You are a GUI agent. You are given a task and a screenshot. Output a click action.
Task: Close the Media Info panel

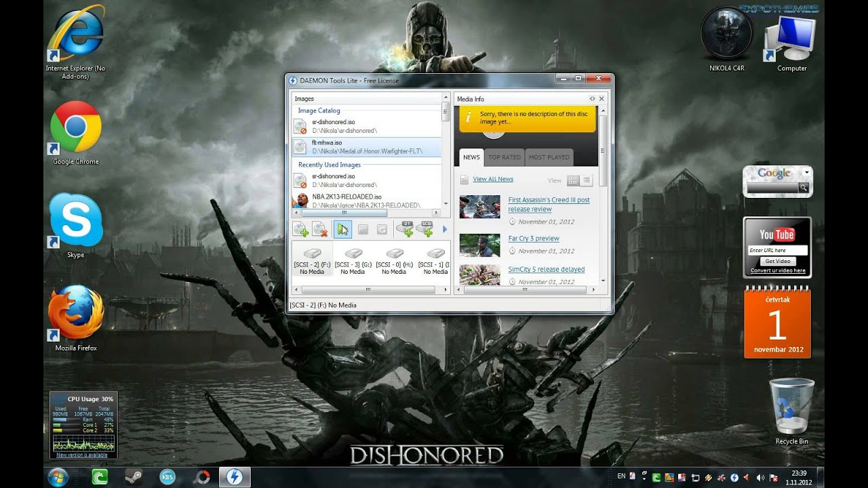(601, 99)
